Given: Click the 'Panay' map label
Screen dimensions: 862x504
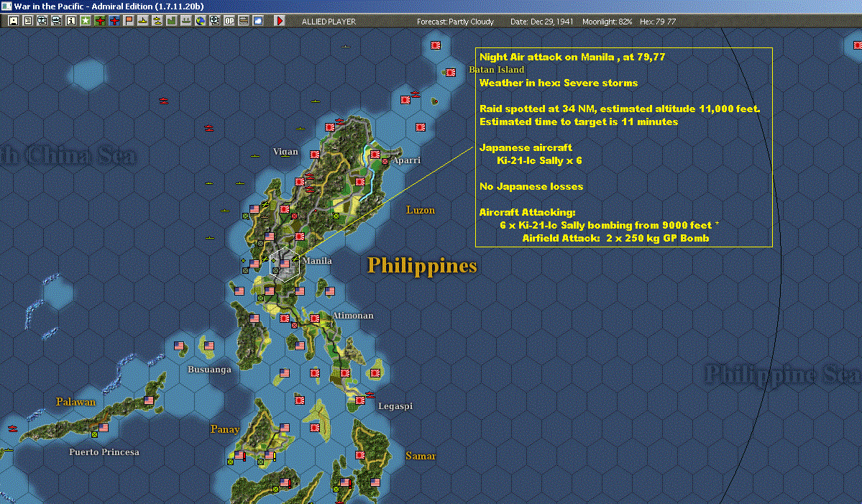Looking at the screenshot, I should pyautogui.click(x=225, y=429).
